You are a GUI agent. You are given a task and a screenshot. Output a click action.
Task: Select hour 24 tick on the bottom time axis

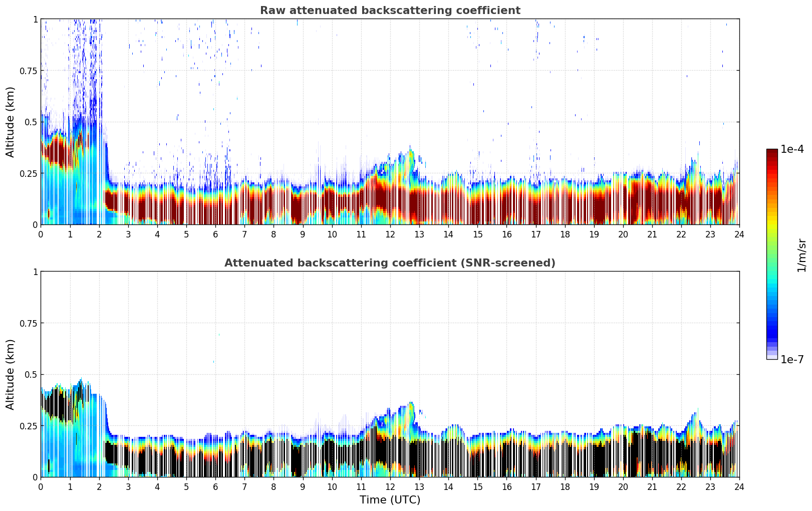739,487
